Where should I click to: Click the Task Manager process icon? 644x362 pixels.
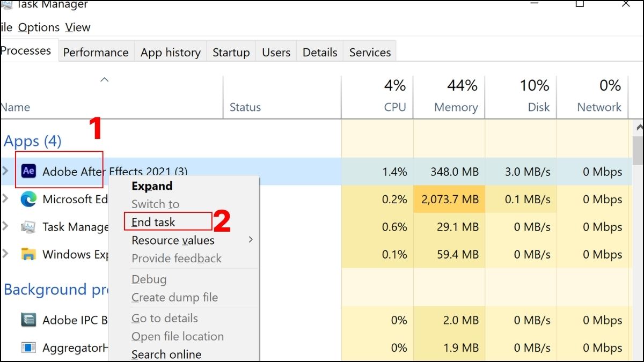coord(28,227)
